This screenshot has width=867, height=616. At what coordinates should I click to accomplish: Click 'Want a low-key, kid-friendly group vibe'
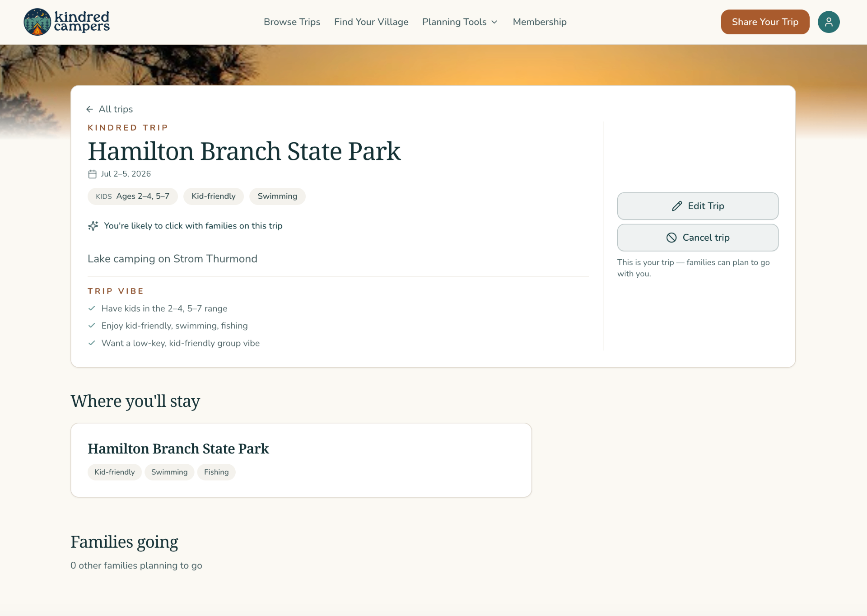point(181,343)
